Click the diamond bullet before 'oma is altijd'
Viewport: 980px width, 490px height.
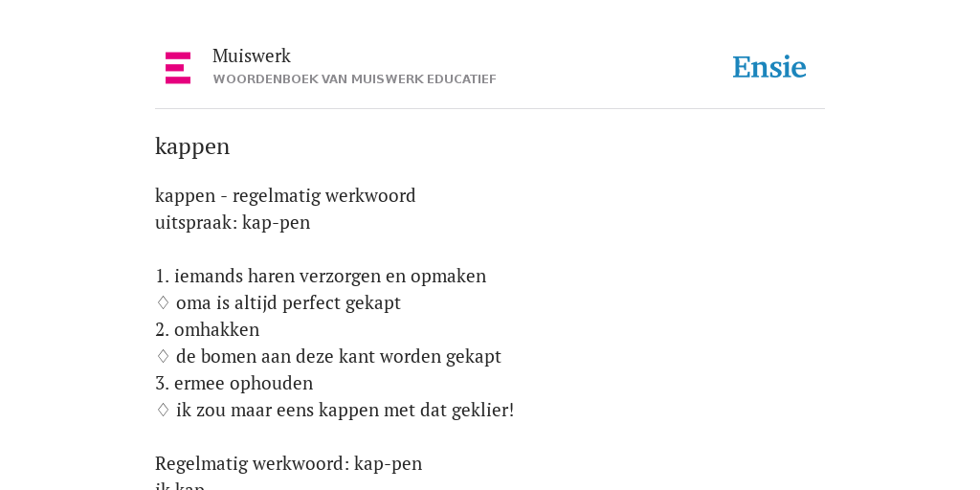[163, 302]
